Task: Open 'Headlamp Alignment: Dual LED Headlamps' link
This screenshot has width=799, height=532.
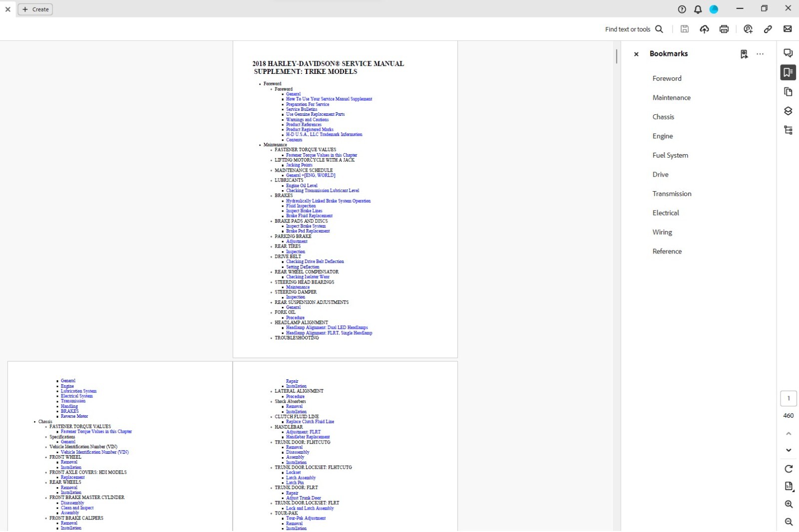Action: [327, 327]
